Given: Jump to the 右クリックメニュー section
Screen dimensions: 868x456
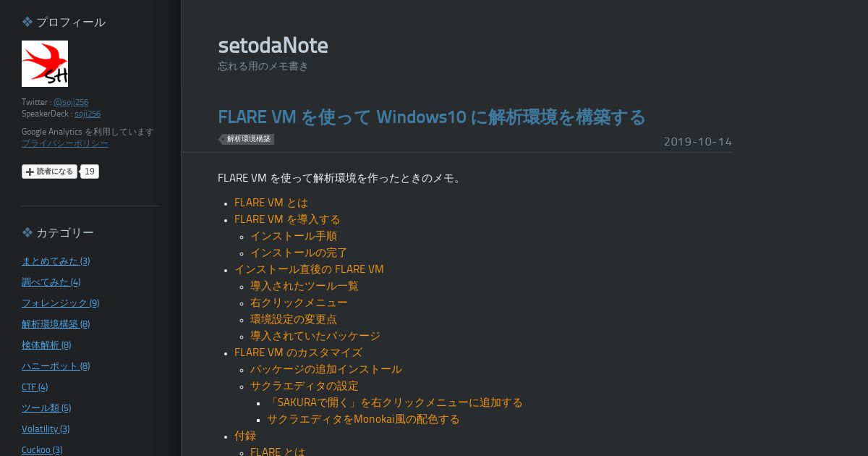Looking at the screenshot, I should (299, 303).
